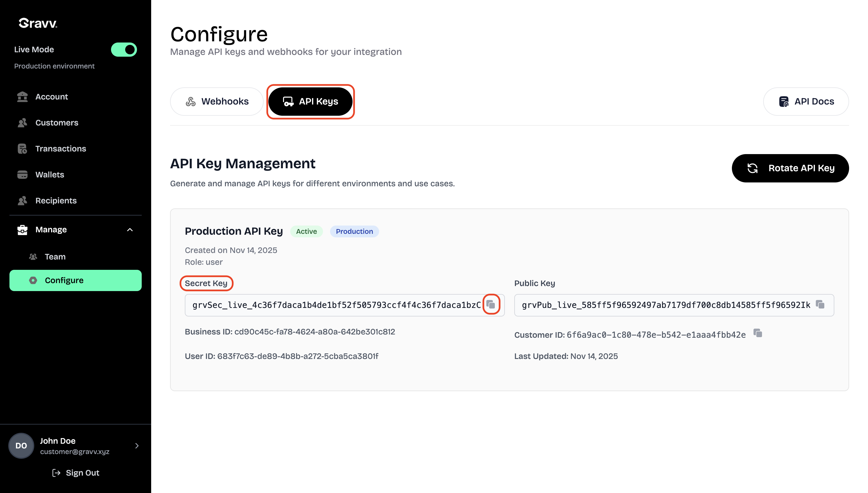Copy the Secret Key value
868x493 pixels.
[492, 304]
